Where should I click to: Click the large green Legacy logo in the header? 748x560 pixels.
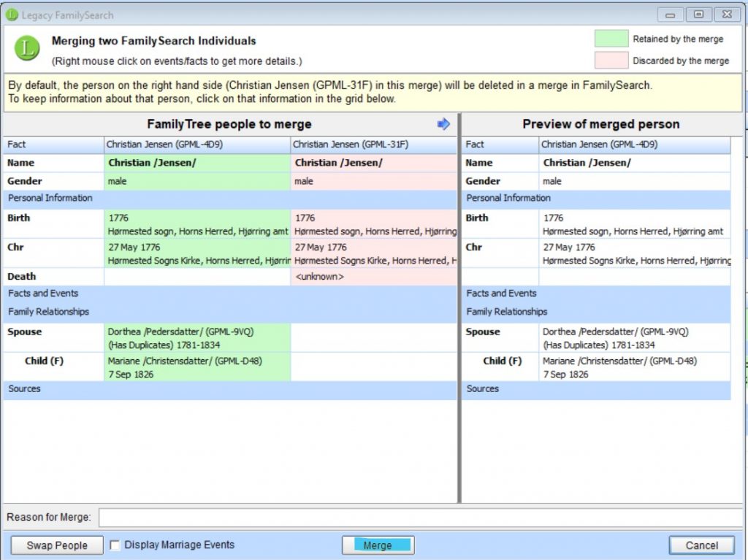pos(27,48)
